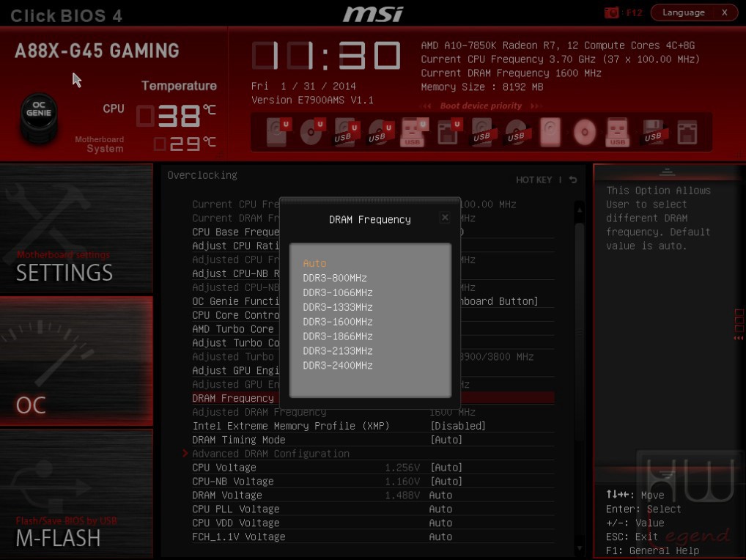Choose DDR3-1066MHz option

click(338, 292)
